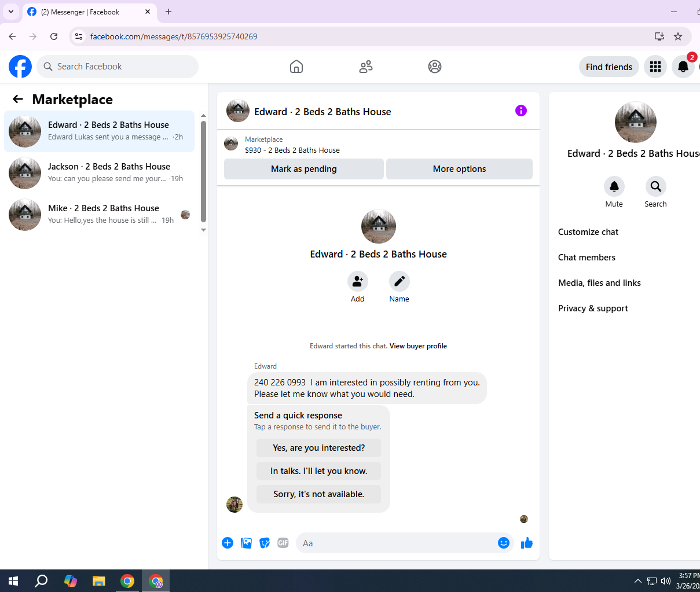Expand Customize chat section

coord(588,232)
